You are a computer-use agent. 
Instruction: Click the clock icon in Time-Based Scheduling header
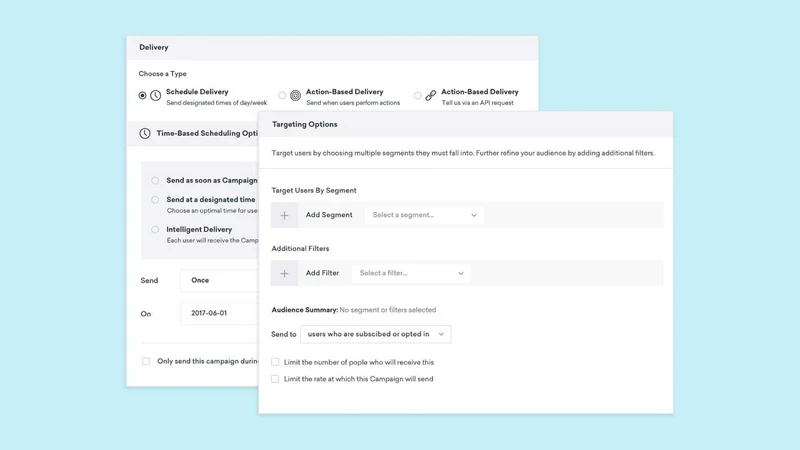point(145,134)
